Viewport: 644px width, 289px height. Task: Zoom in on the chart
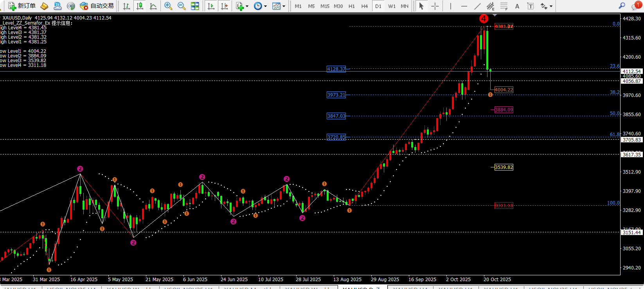click(168, 6)
